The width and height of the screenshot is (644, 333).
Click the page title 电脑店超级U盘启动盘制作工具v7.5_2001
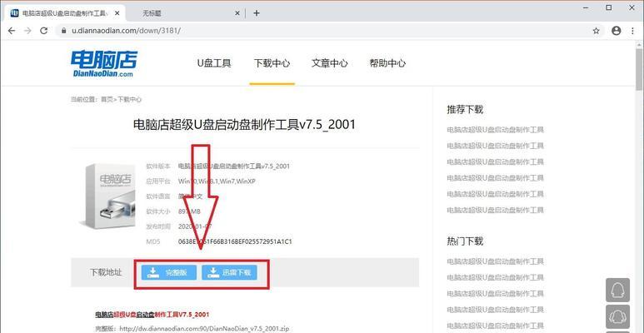click(244, 124)
